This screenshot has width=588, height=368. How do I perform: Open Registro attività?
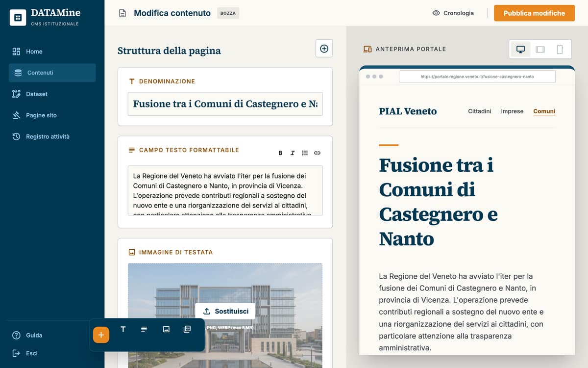coord(52,136)
